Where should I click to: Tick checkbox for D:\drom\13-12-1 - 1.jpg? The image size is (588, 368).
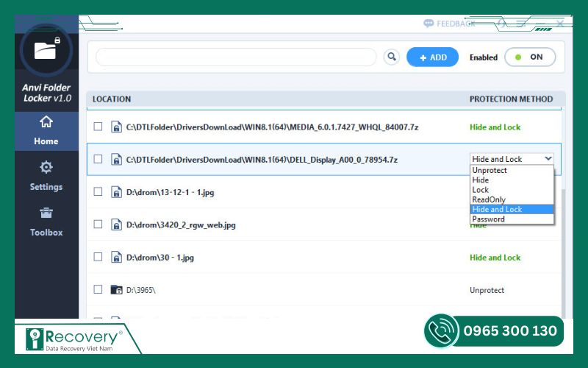coord(98,192)
